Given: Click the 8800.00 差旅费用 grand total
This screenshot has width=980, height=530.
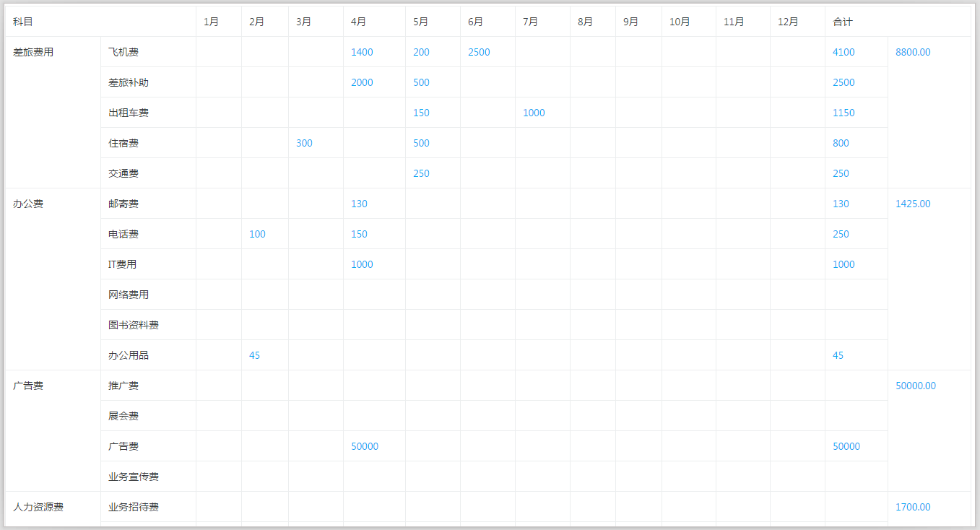Looking at the screenshot, I should coord(913,52).
